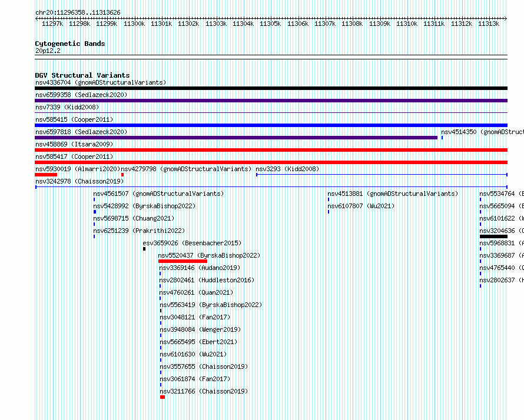Click the black bar under nsv3204636
Image resolution: width=524 pixels, height=420 pixels.
[x=493, y=236]
